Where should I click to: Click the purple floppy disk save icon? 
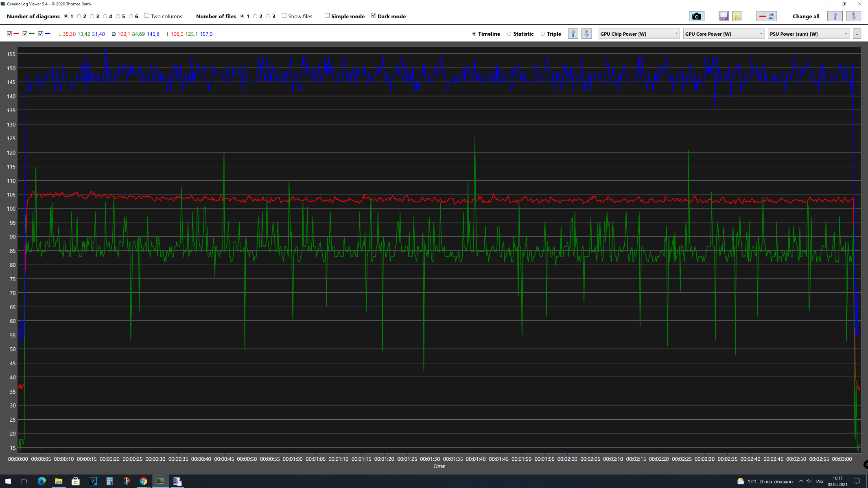click(x=723, y=16)
